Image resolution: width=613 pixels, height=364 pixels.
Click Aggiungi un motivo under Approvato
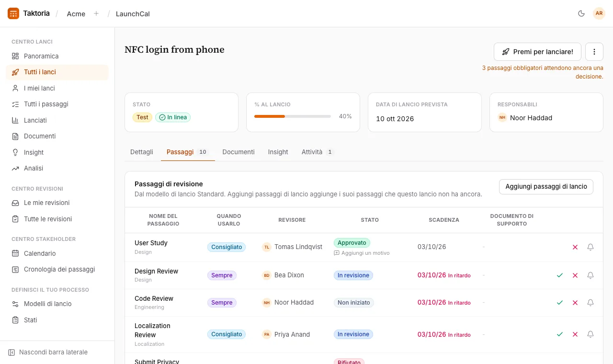[x=362, y=253]
